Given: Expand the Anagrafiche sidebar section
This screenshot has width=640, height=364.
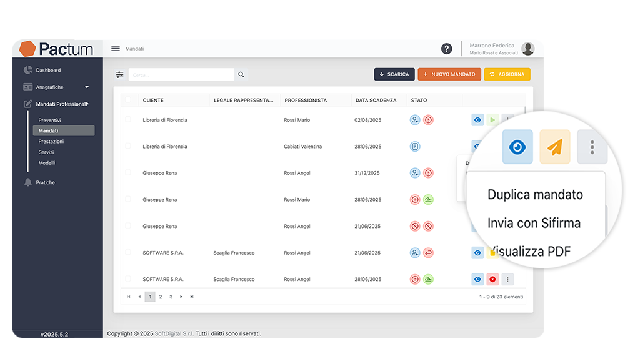Looking at the screenshot, I should pos(87,87).
